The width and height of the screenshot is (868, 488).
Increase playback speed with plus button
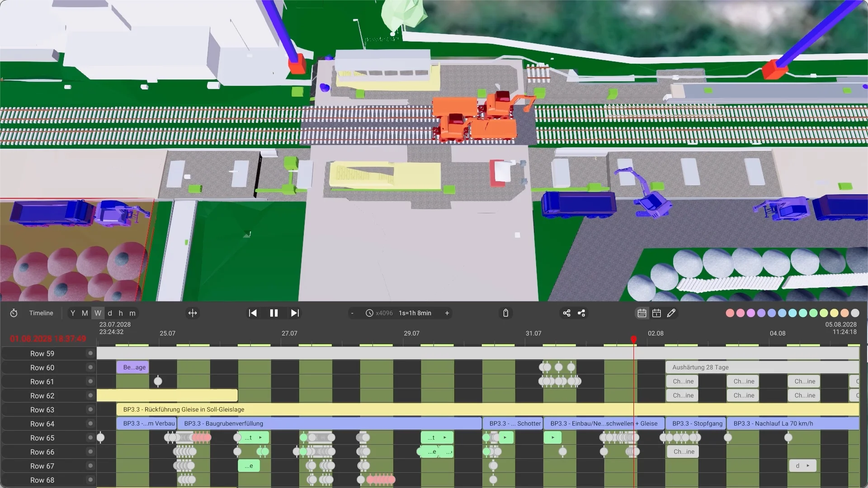click(x=447, y=313)
